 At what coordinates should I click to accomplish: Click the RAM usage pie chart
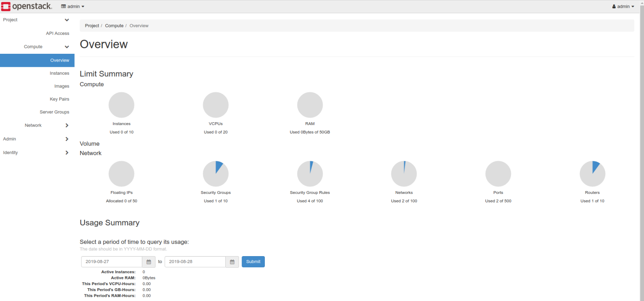coord(310,105)
